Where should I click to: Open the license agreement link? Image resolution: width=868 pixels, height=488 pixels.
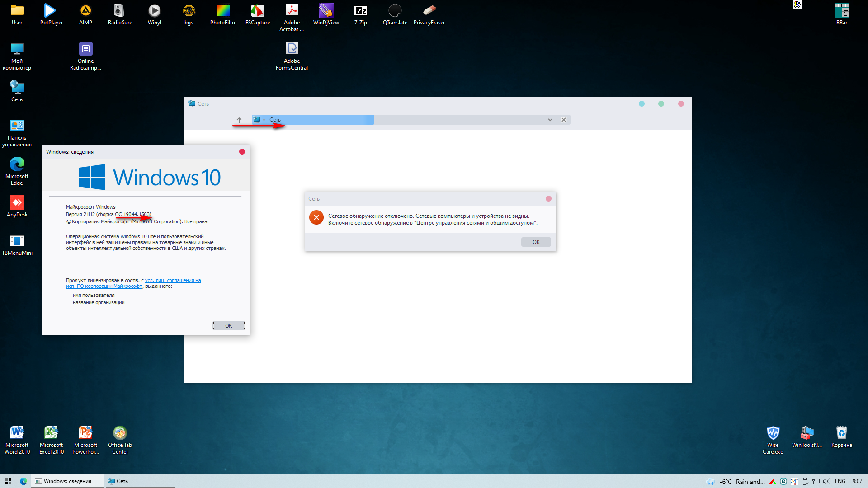(173, 281)
